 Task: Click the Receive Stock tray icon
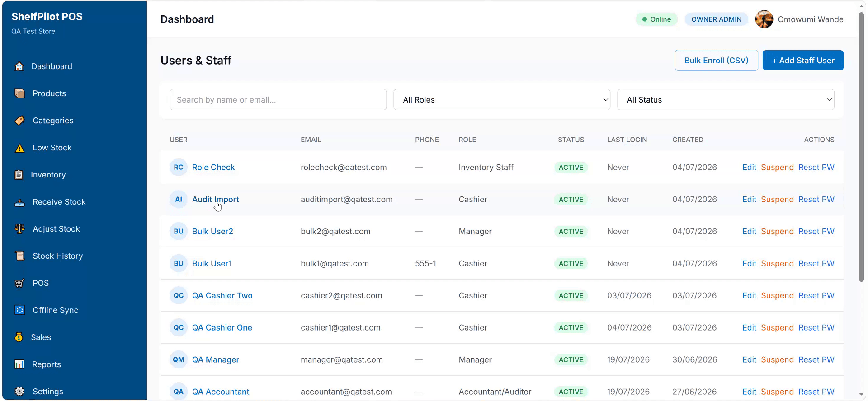click(19, 202)
